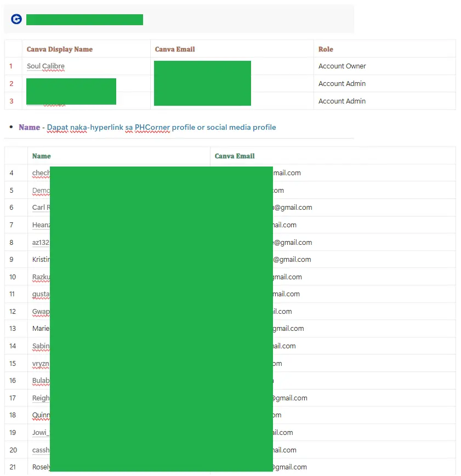Click the email ending in row 13
This screenshot has height=476, width=461.
tap(288, 329)
